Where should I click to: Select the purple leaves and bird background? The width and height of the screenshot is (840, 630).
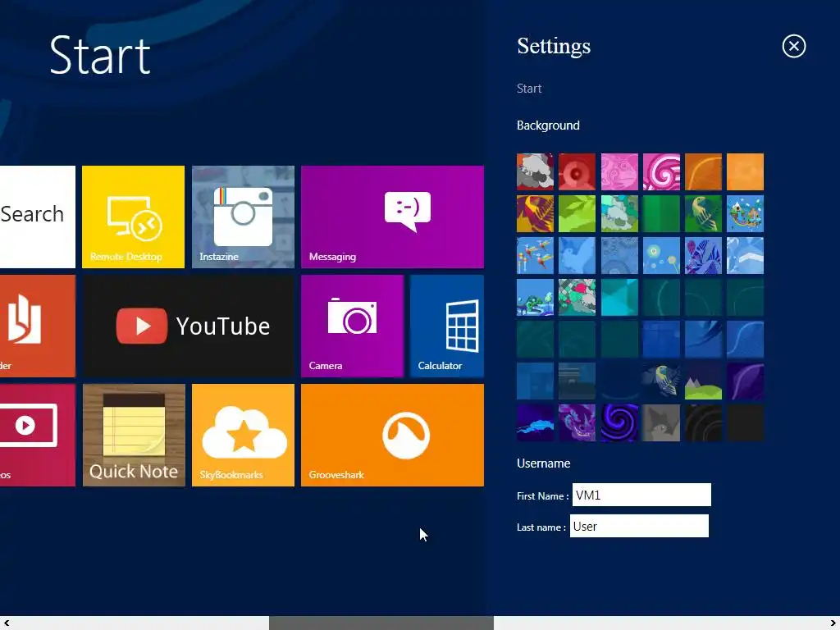(x=703, y=256)
